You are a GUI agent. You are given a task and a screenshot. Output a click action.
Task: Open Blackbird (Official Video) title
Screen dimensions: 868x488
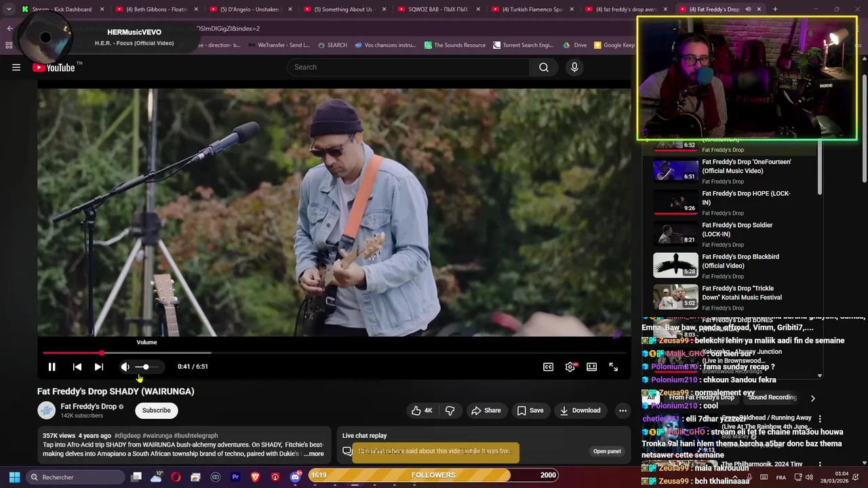741,261
